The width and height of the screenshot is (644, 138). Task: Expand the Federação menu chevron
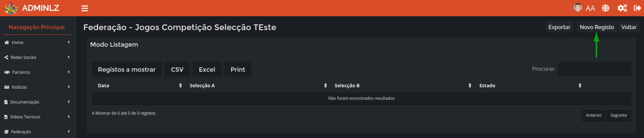click(x=69, y=131)
